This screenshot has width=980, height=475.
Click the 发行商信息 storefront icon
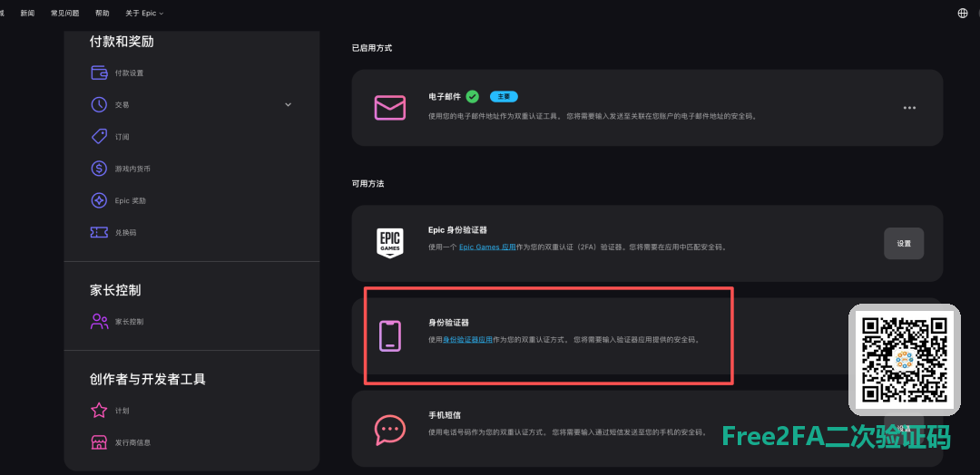[100, 442]
